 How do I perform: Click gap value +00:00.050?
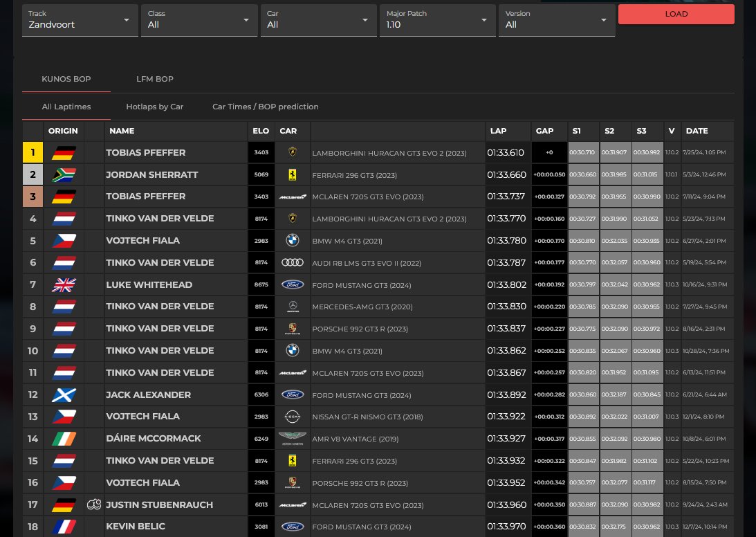[549, 174]
